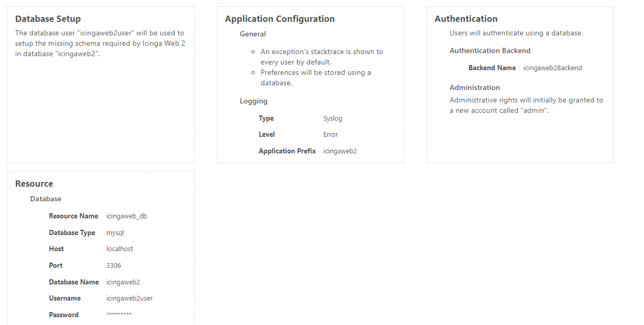Click the Administrative rights description text
Image resolution: width=644 pixels, height=325 pixels.
(x=526, y=105)
